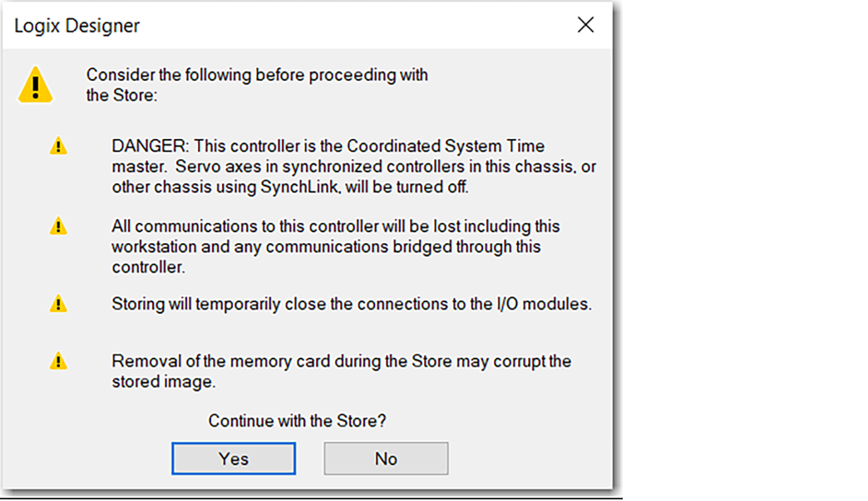The image size is (868, 501).
Task: Click the 'Consider the following before proceeding' heading
Action: point(257,75)
